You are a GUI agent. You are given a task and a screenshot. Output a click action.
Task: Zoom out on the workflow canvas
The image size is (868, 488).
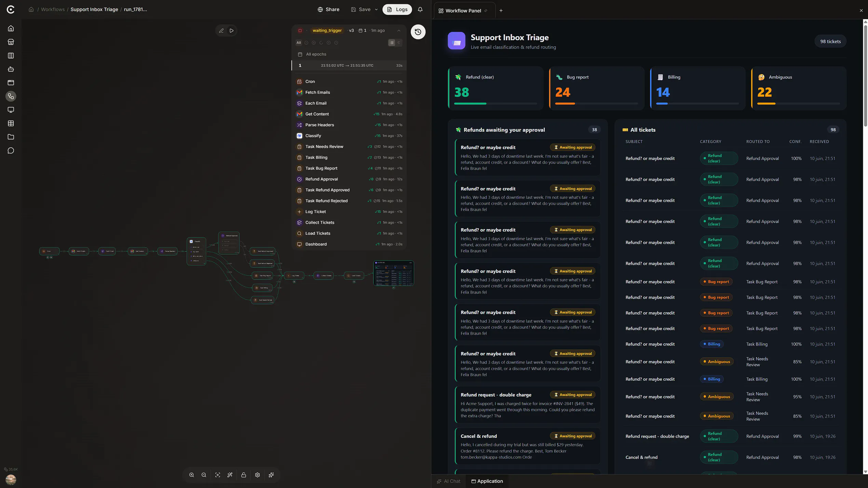pos(204,475)
